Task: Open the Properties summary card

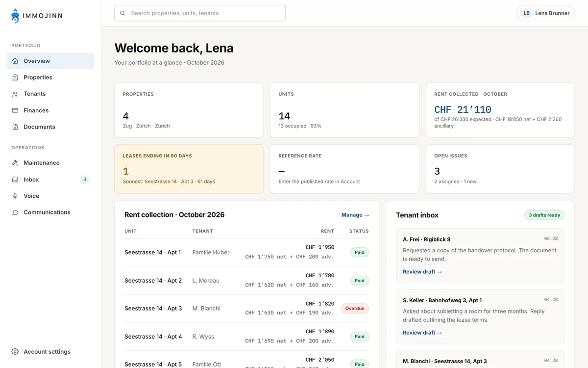Action: (189, 110)
